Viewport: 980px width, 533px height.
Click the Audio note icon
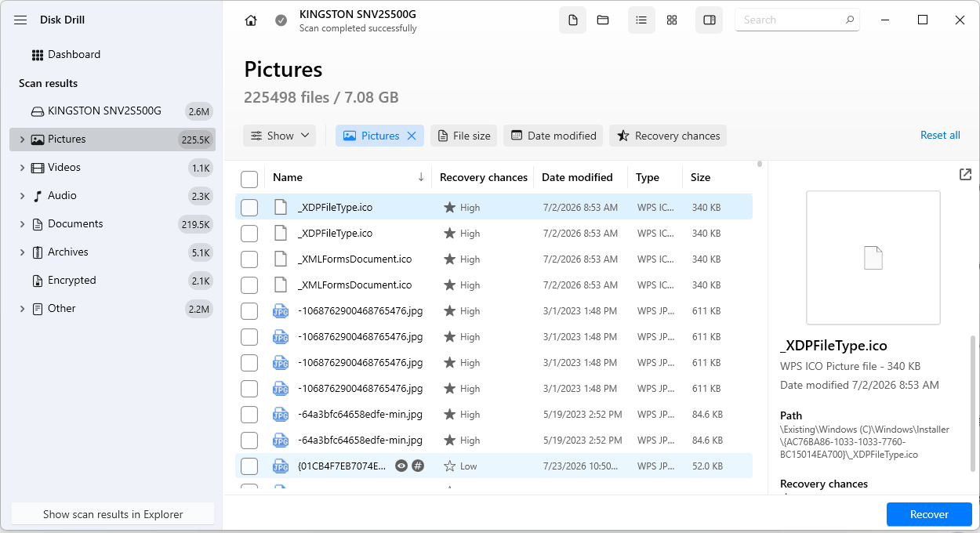click(x=38, y=196)
